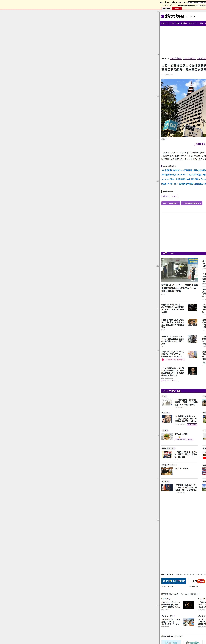The width and height of the screenshot is (206, 644).
Task: Select トップ in the purple navigation bar
Action: [172, 23]
